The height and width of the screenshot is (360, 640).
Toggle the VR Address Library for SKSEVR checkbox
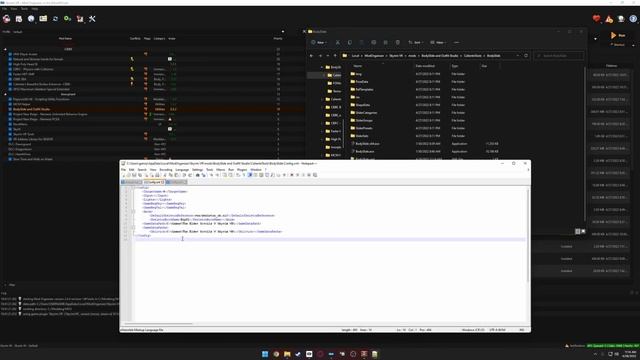click(x=10, y=139)
